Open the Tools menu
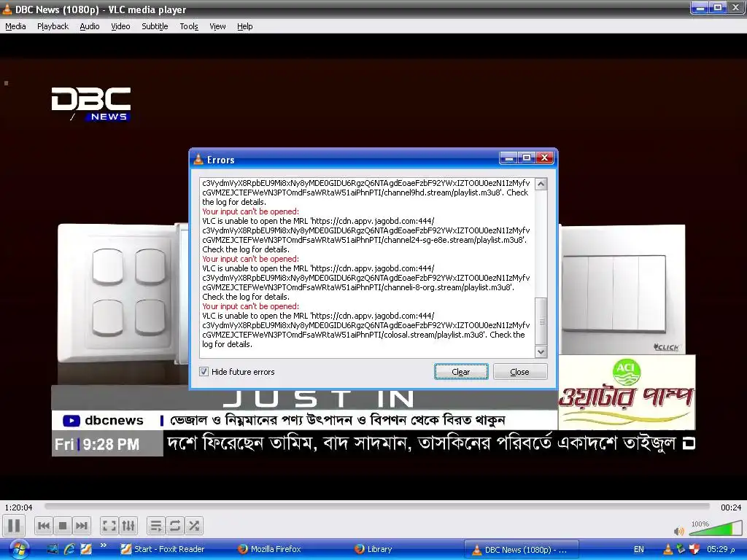 click(x=189, y=26)
